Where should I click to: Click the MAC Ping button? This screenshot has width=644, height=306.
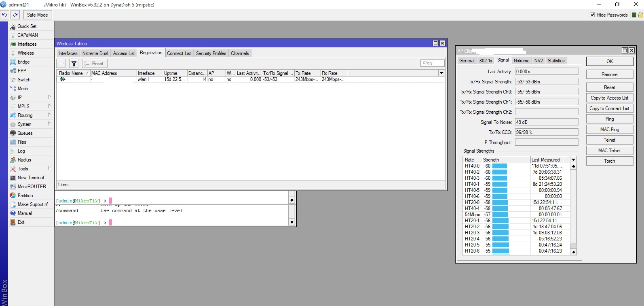[609, 130]
